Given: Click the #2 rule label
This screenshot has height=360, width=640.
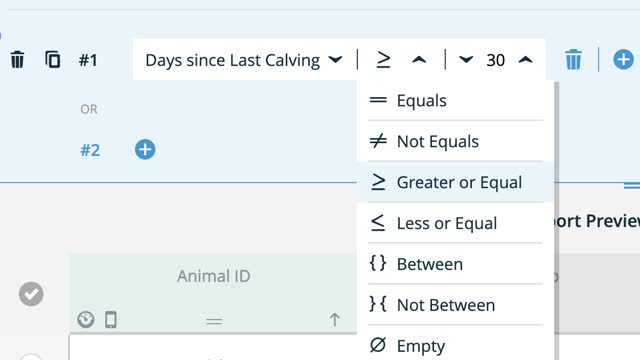Looking at the screenshot, I should [90, 150].
